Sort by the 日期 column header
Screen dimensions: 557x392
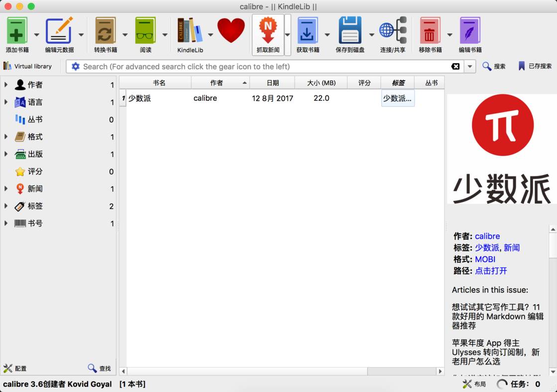pos(272,83)
